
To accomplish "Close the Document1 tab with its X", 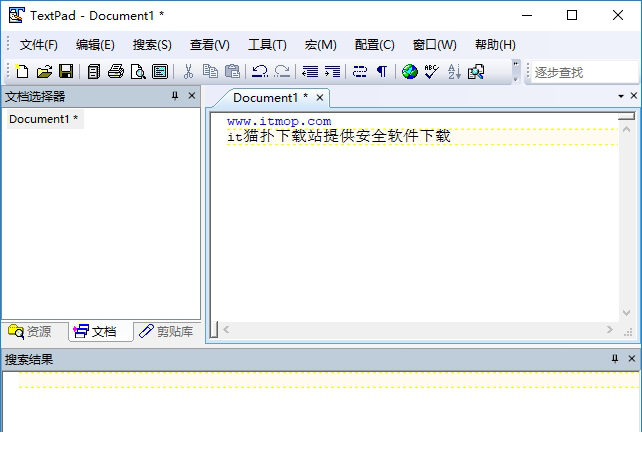I will click(320, 98).
